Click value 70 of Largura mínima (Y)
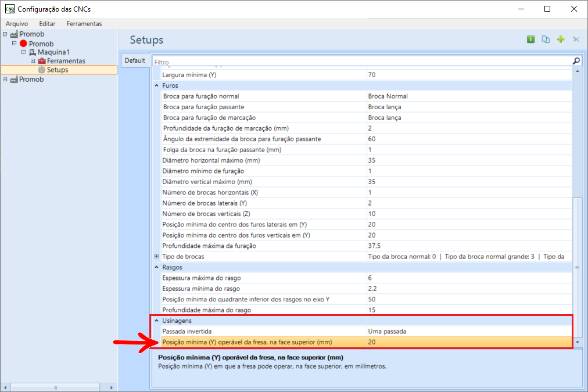 coord(469,75)
